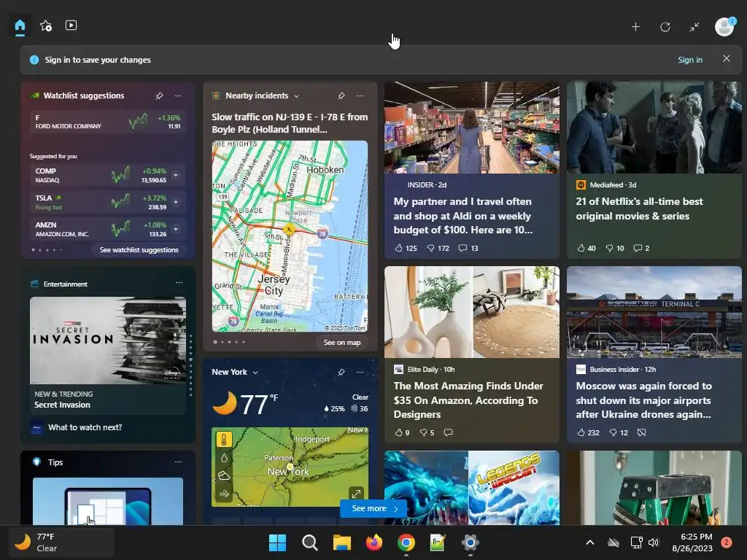Open weather widget more options
The image size is (747, 560).
[x=360, y=373]
